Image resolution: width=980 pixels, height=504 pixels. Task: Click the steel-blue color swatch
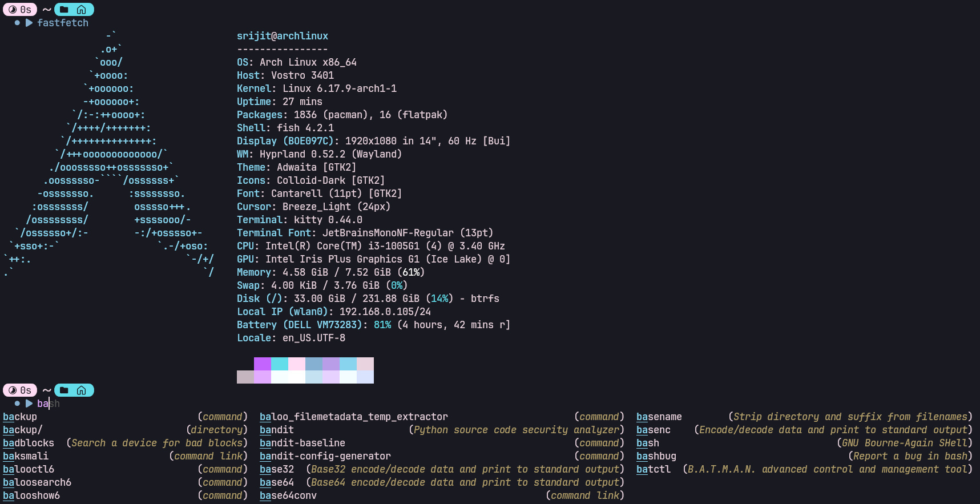click(314, 364)
